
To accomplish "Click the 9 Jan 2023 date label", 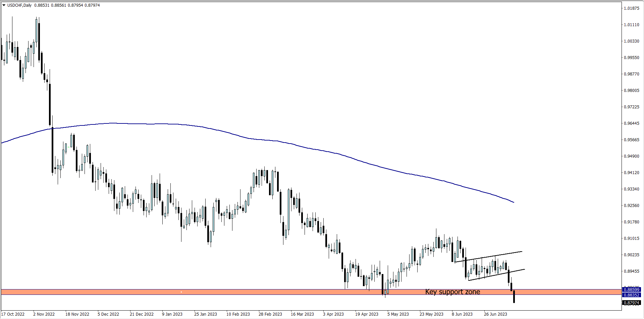I will coord(172,314).
